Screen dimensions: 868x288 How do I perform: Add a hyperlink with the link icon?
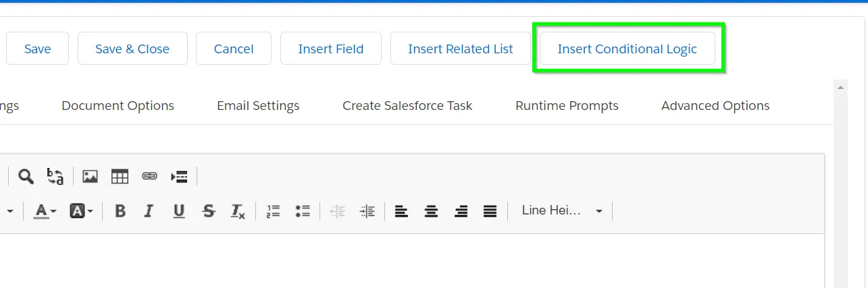click(149, 177)
